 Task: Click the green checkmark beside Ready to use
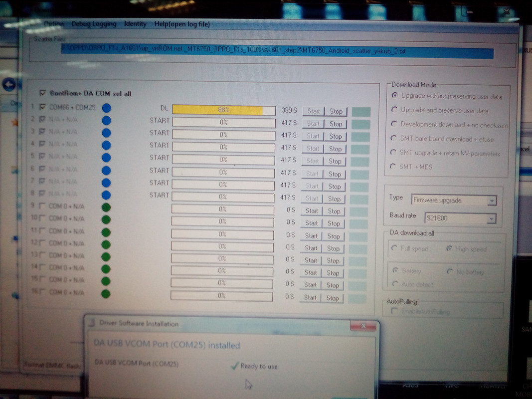click(x=234, y=366)
